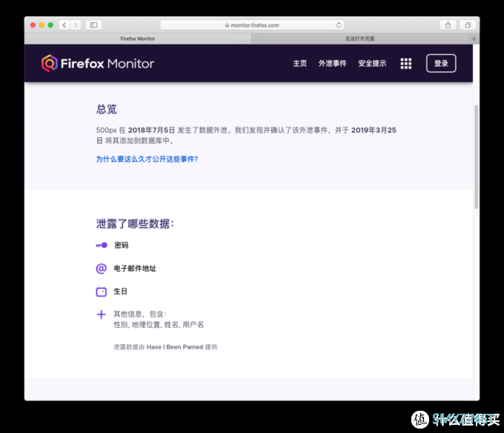Screen dimensions: 504x433
Task: Switch to the 无法打开页面 tab
Action: (359, 39)
